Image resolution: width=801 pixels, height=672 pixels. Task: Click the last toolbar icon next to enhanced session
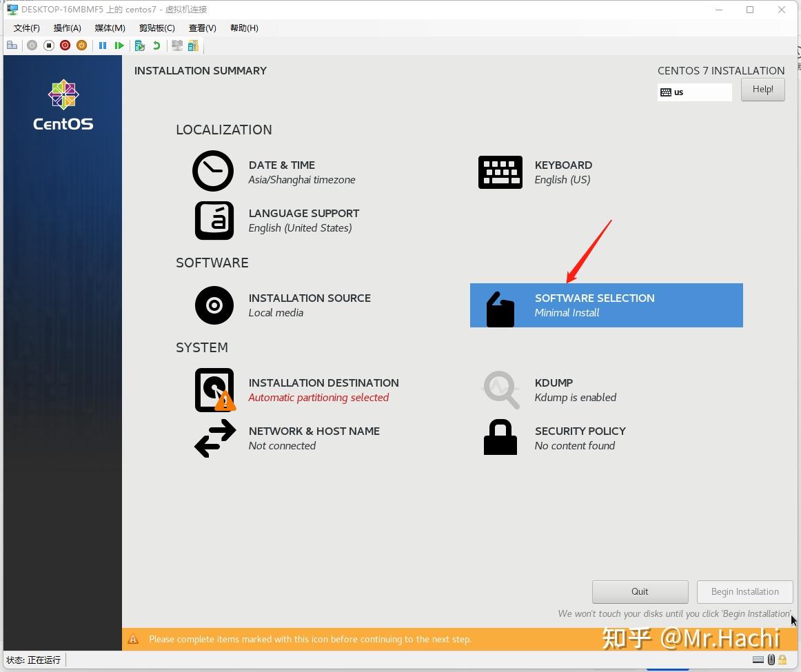pyautogui.click(x=193, y=45)
